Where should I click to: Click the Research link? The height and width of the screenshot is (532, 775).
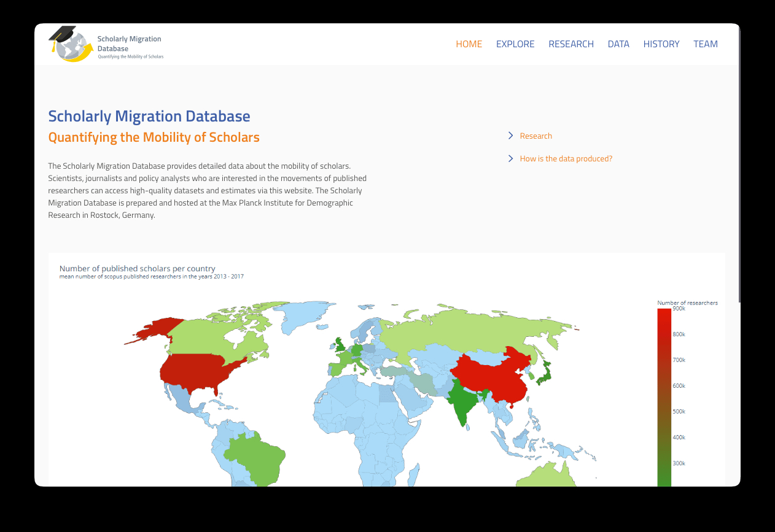point(535,136)
